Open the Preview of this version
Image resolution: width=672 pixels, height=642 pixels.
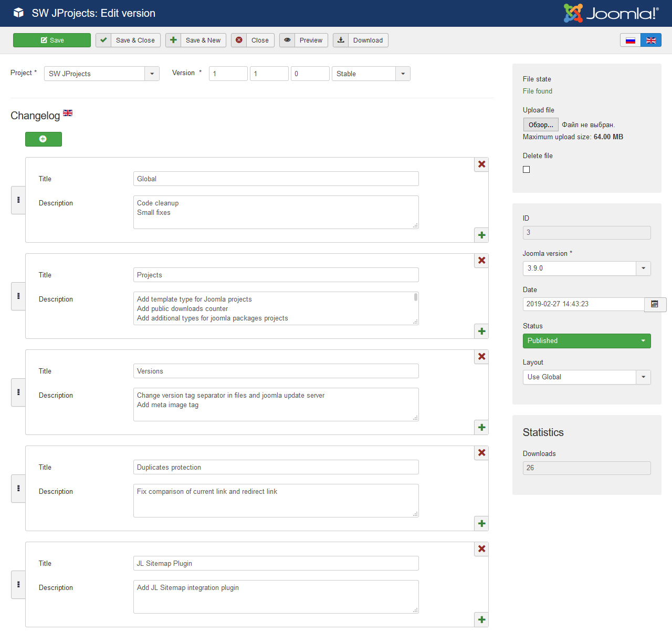[x=303, y=40]
